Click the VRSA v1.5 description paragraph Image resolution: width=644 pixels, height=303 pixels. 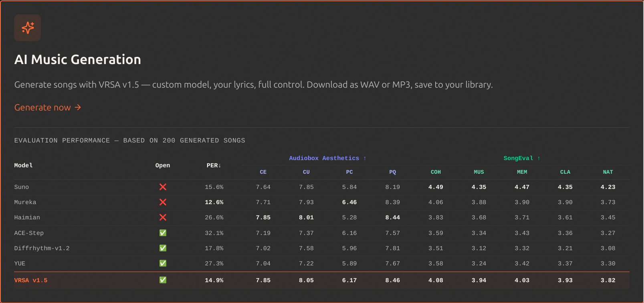[253, 85]
